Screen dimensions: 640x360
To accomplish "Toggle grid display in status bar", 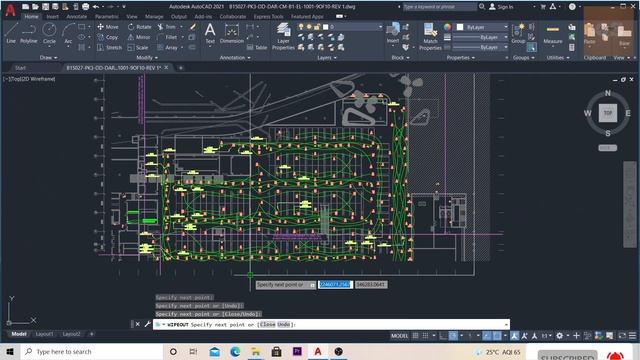I will point(415,336).
